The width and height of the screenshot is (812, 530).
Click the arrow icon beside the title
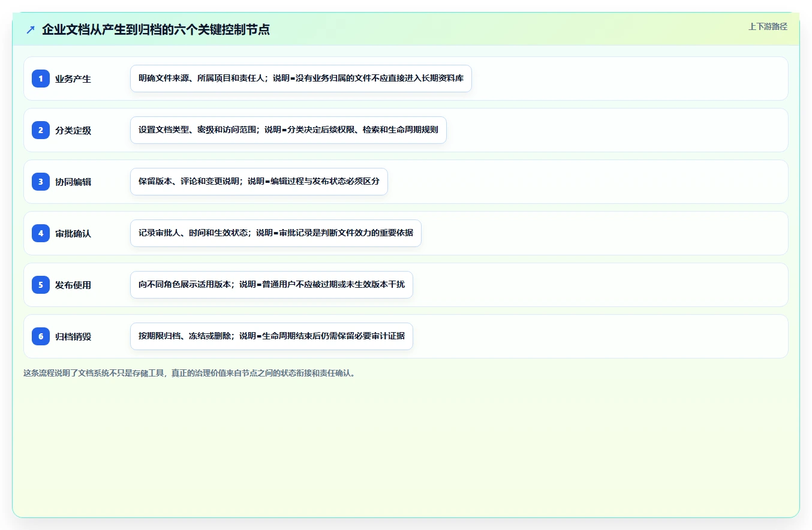31,29
